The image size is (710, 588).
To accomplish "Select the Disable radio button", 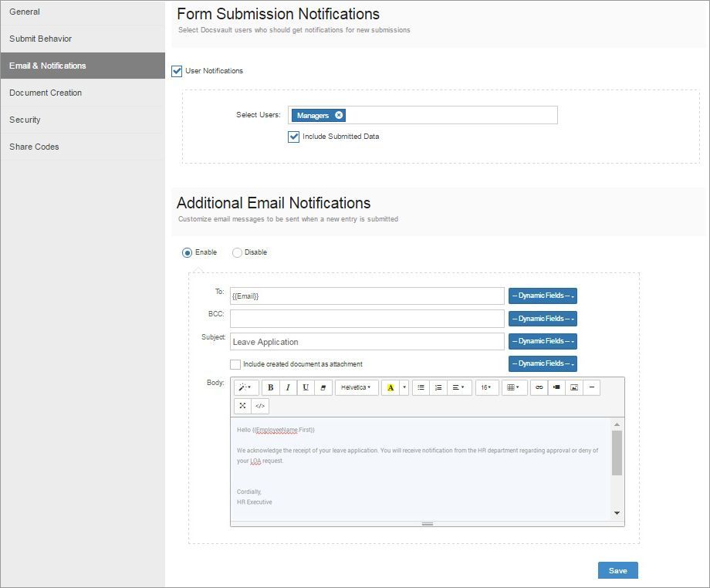I will [x=236, y=252].
